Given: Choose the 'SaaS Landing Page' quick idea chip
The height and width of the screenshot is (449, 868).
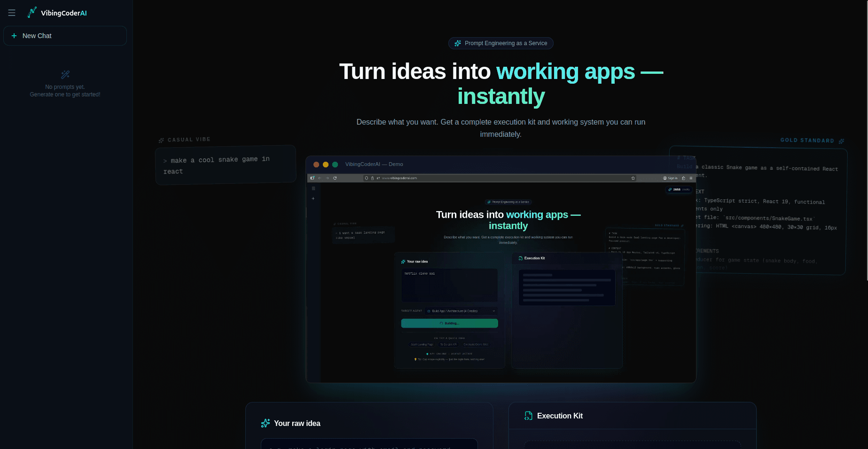Looking at the screenshot, I should coord(422,345).
